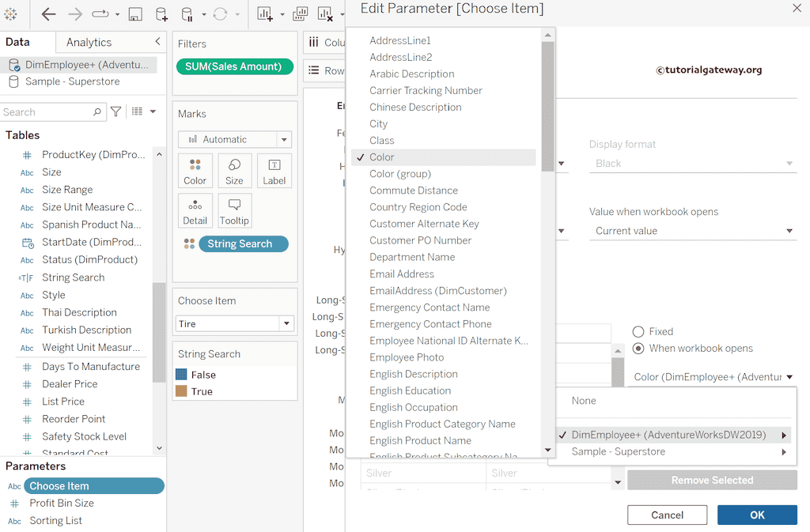Click the Tableau logo icon
The image size is (810, 532).
tap(10, 14)
